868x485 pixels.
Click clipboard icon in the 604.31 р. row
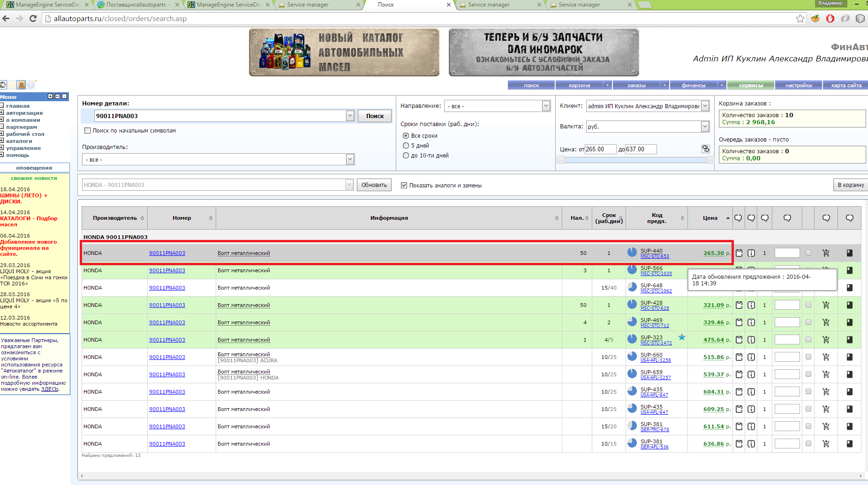point(739,392)
